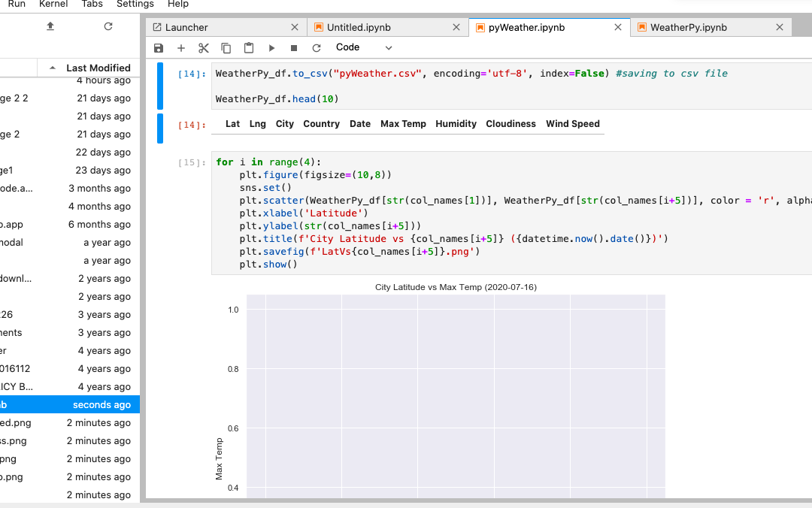812x508 pixels.
Task: Open the Code cell type dropdown
Action: (x=364, y=47)
